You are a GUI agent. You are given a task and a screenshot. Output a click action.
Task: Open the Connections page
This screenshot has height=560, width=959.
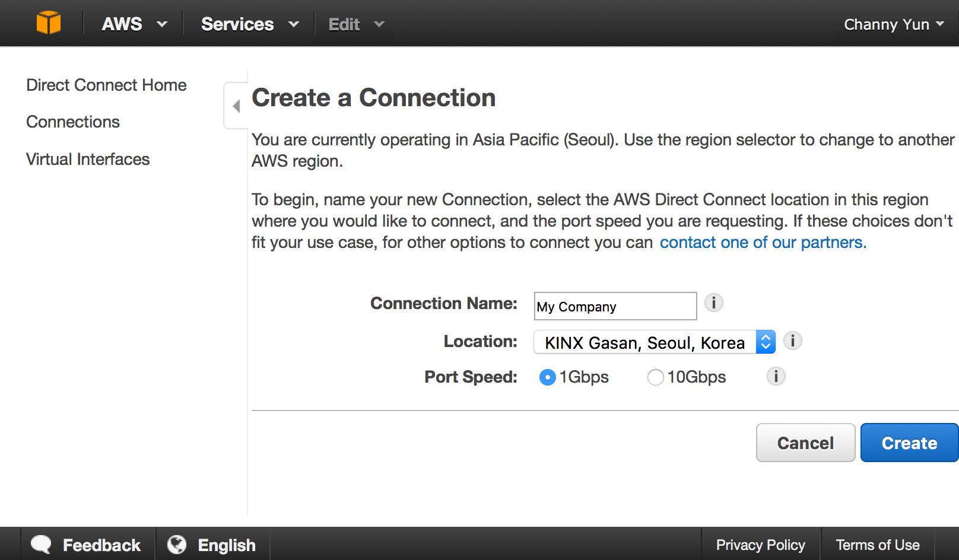tap(73, 122)
